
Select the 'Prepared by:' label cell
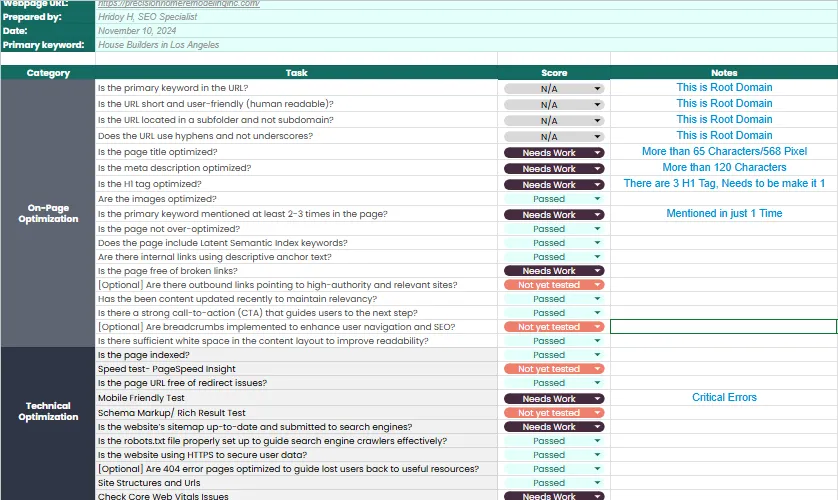[48, 17]
